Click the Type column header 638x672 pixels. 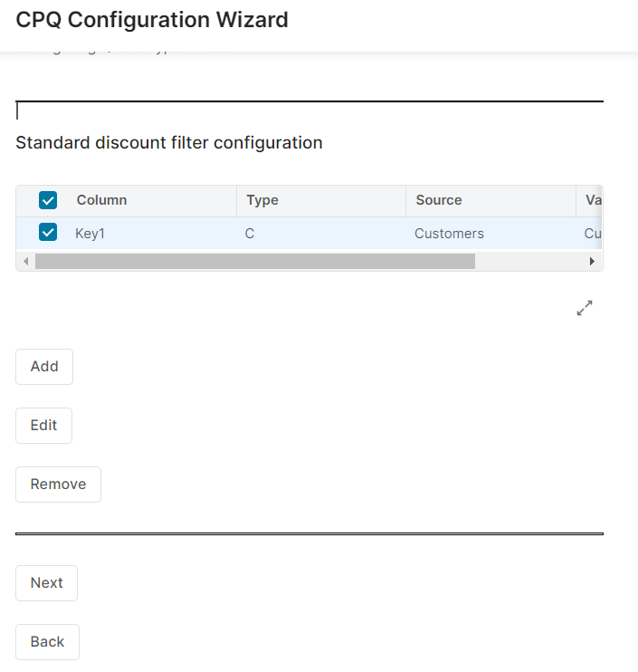(x=262, y=200)
